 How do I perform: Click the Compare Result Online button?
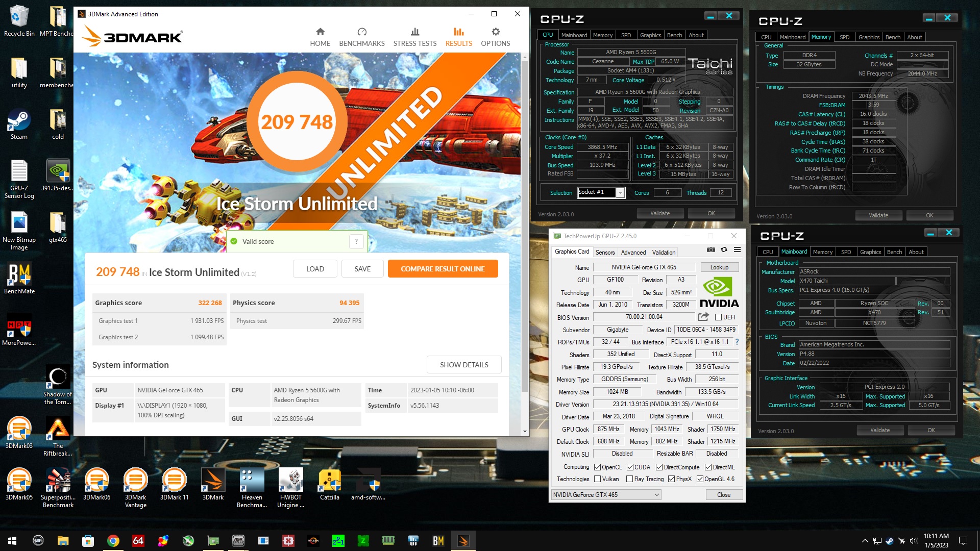coord(443,269)
